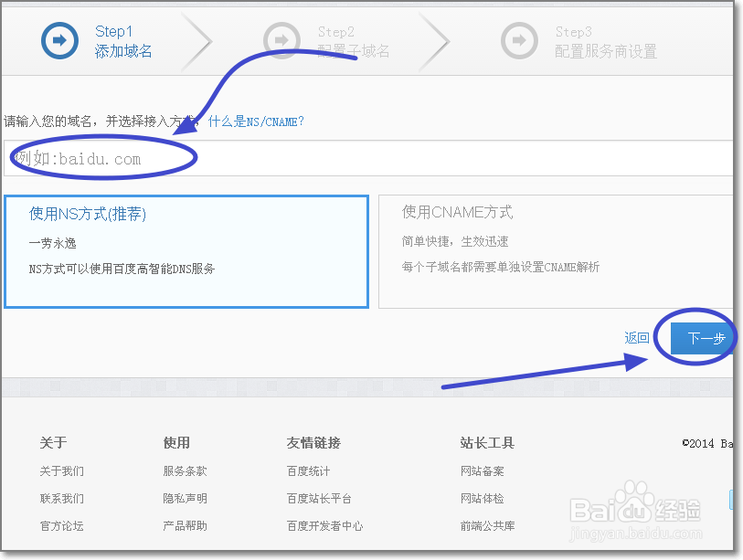
Task: Click the 下一步 button
Action: click(700, 337)
